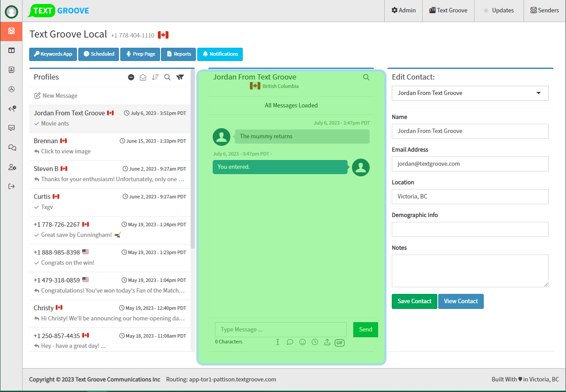Screen dimensions: 566x392
Task: Click the logout arrow icon in sidebar
Action: pyautogui.click(x=11, y=186)
